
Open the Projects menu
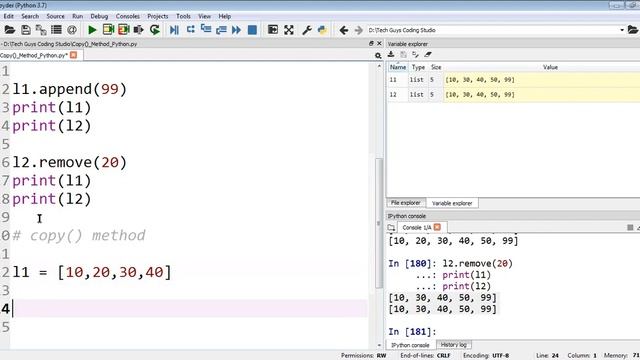[x=158, y=16]
